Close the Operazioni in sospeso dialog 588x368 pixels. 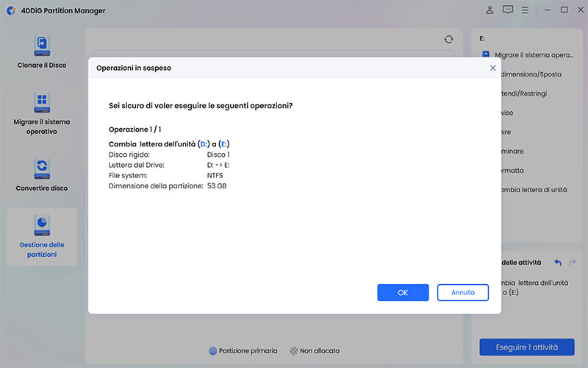point(492,68)
